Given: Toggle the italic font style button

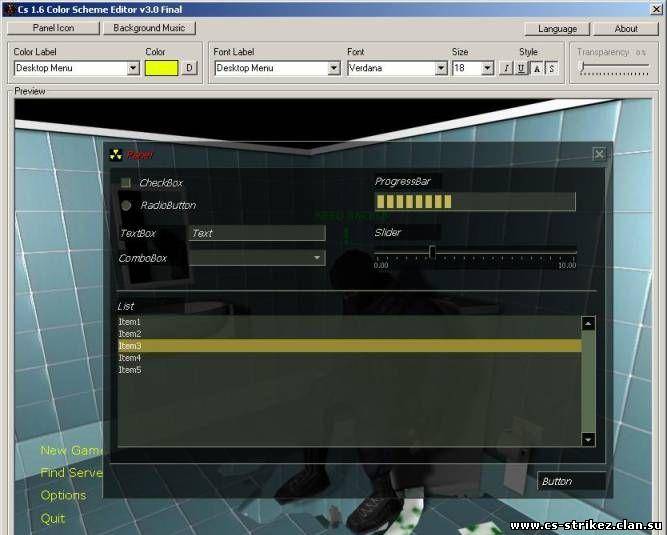Looking at the screenshot, I should tap(506, 68).
